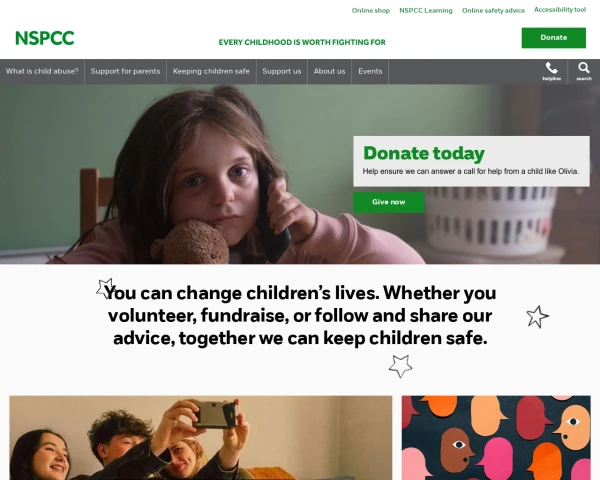
Task: Click the green Donate button
Action: [553, 38]
